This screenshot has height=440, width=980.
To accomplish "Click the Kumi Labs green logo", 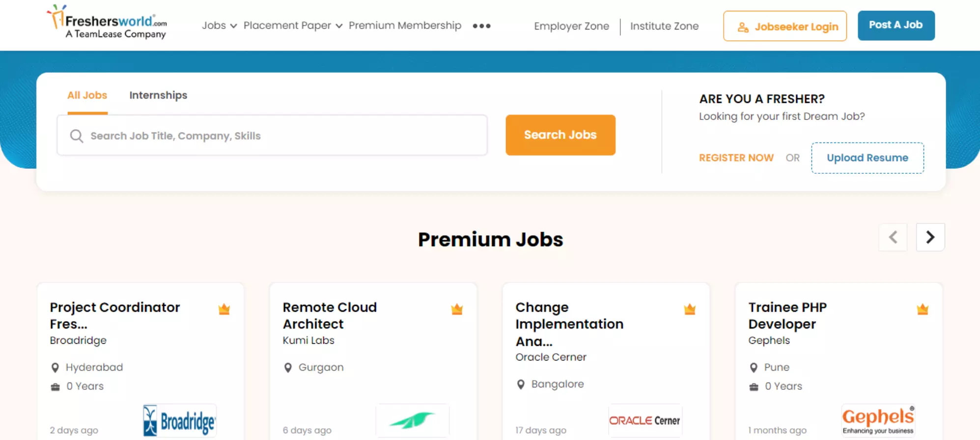I will (412, 420).
